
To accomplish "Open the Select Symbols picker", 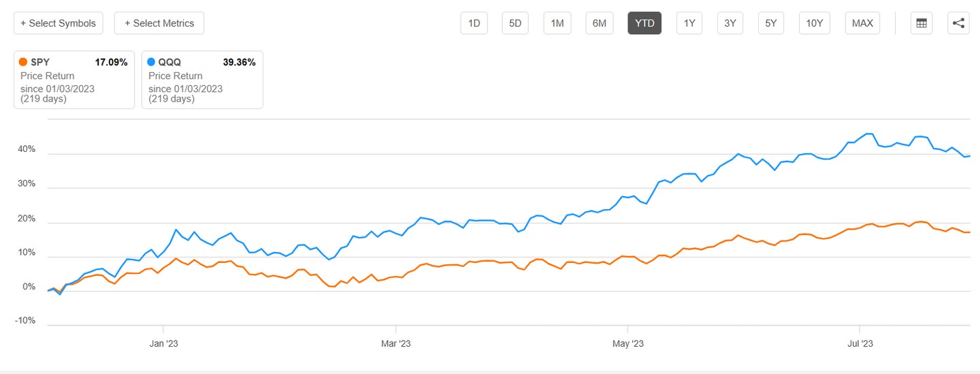I will point(59,23).
